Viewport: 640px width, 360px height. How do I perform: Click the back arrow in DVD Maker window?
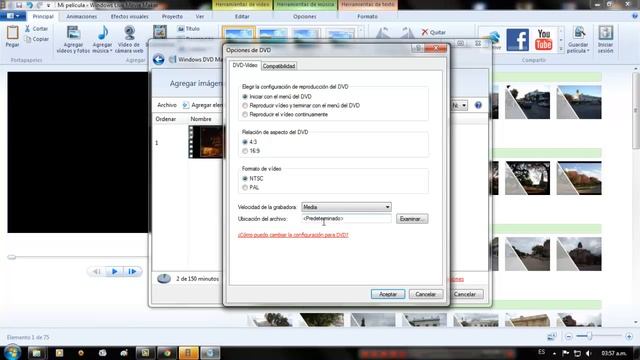(x=159, y=60)
